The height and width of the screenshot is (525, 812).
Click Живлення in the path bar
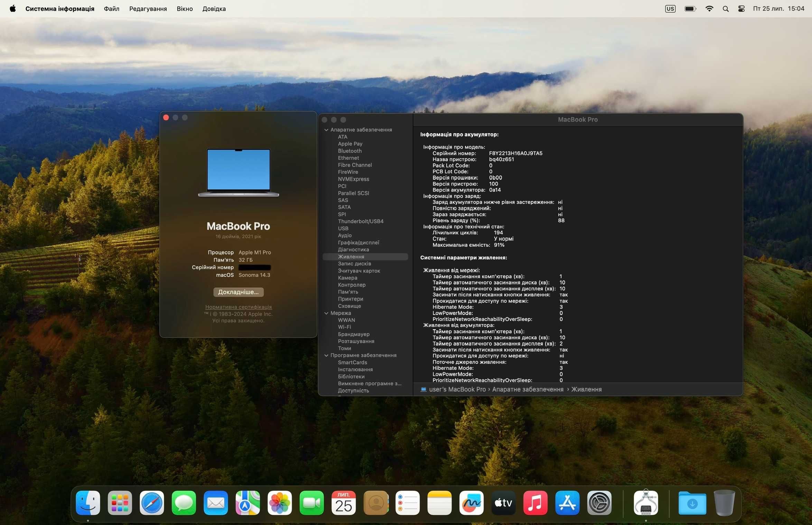point(586,389)
